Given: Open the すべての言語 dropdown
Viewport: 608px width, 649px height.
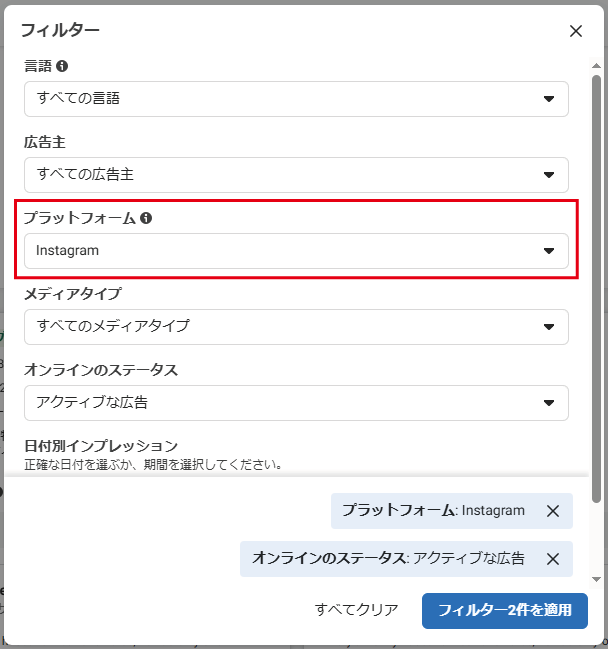Looking at the screenshot, I should tap(296, 98).
